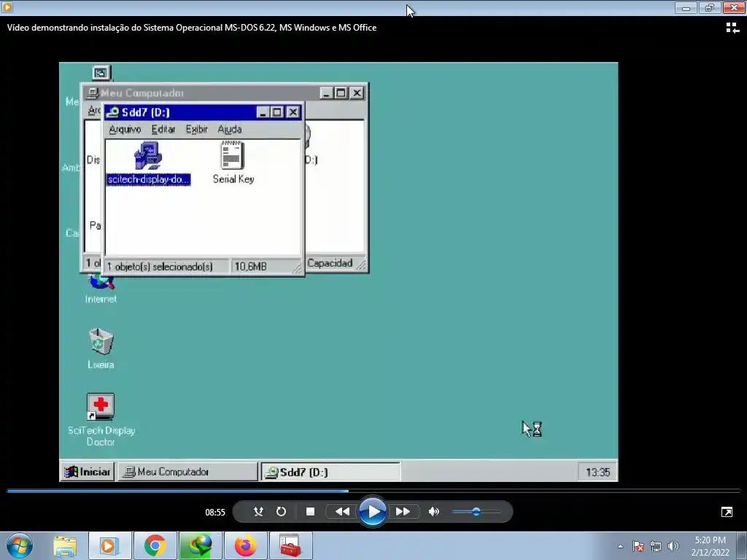
Task: Open Exibir menu in Sdd7 window
Action: [x=197, y=129]
